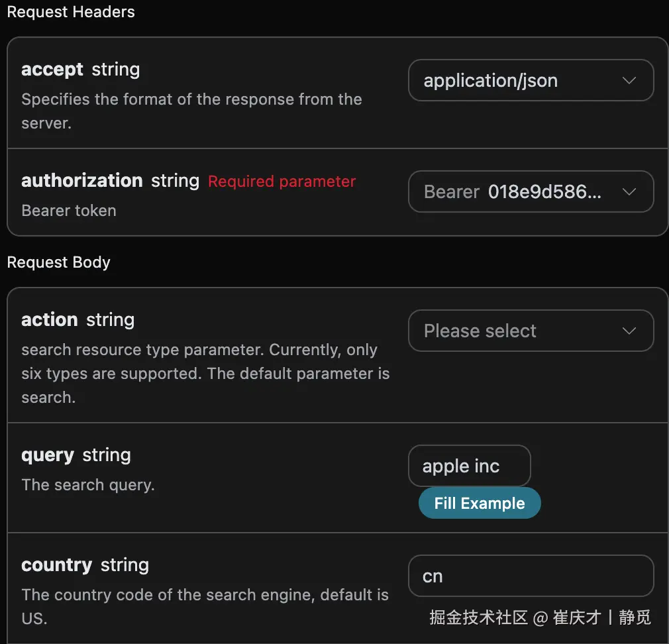This screenshot has width=669, height=644.
Task: Click the chevron arrow beside application/json
Action: (629, 81)
